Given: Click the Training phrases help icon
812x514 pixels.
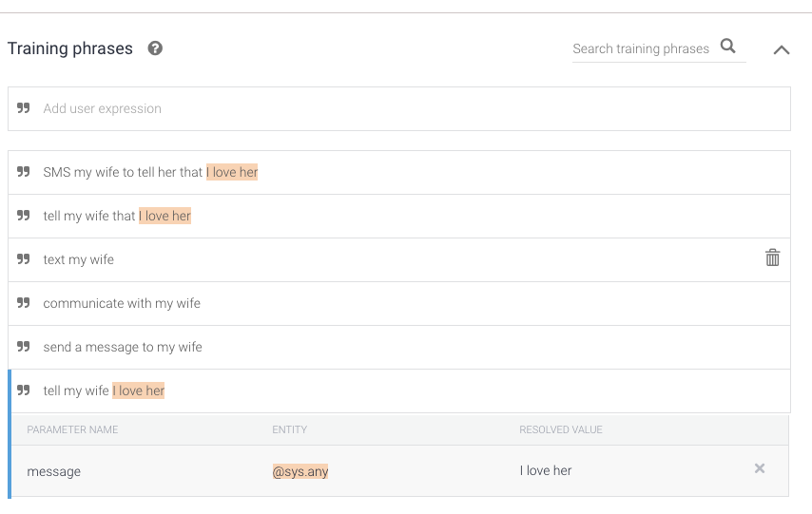Looking at the screenshot, I should coord(155,48).
